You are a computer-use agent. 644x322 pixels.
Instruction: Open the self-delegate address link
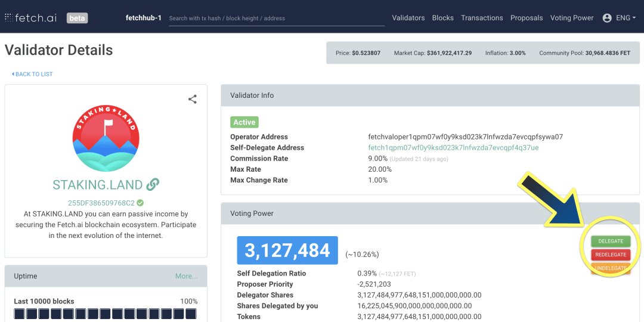[453, 148]
